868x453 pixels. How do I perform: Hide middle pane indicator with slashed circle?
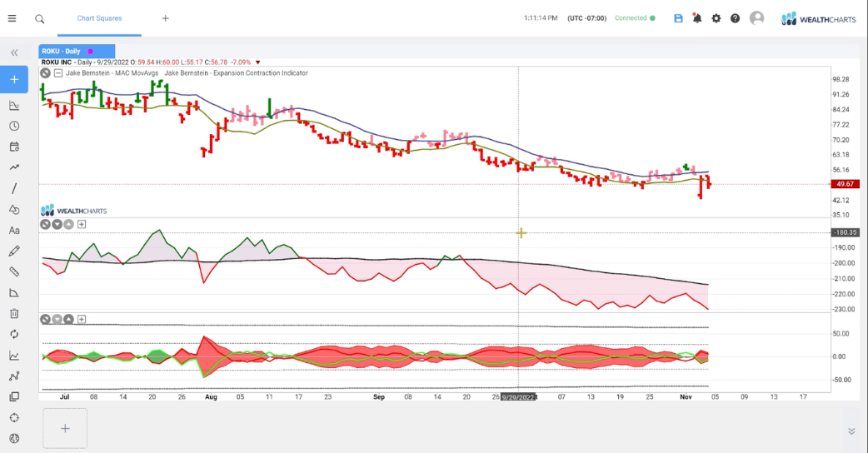pos(45,225)
